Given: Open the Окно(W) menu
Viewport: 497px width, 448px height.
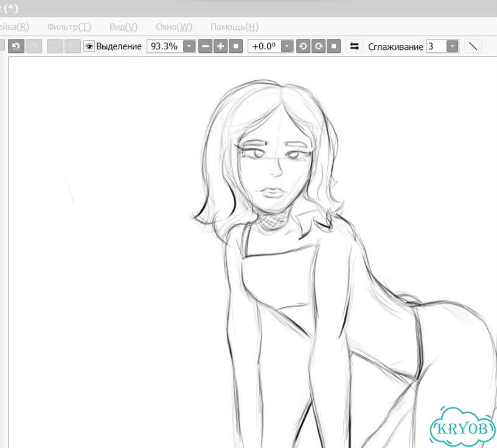Looking at the screenshot, I should click(x=174, y=27).
